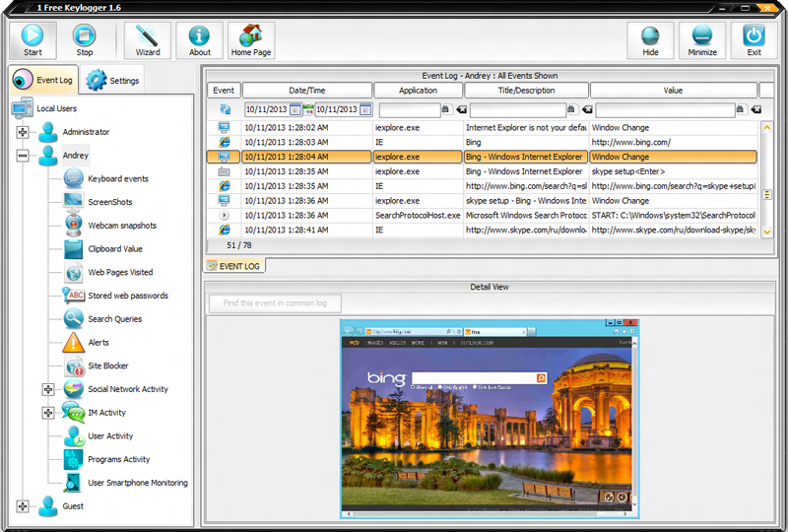This screenshot has height=532, width=788.
Task: Sort by the Value column header
Action: tap(673, 91)
